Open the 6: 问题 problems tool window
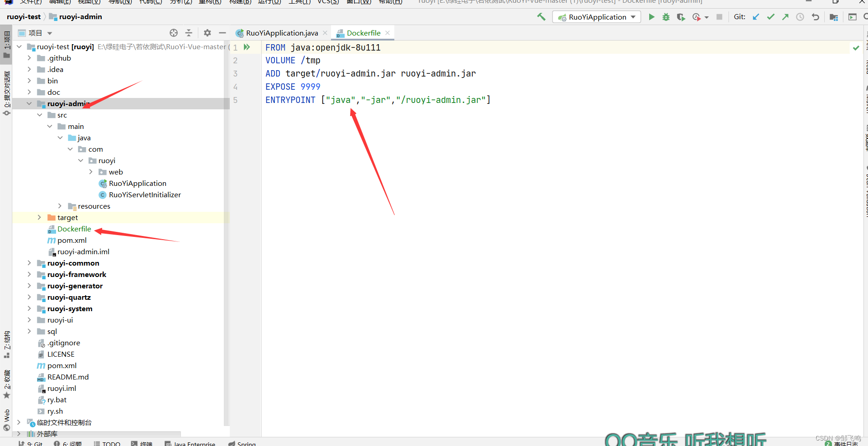 tap(68, 443)
